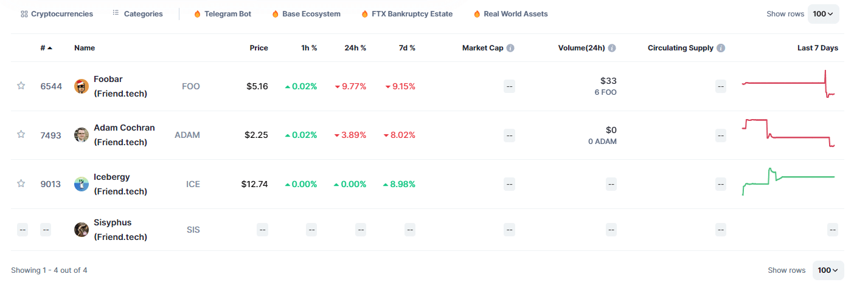The image size is (868, 291).
Task: Open FTX Bankruptcy Estate category
Action: click(x=407, y=14)
